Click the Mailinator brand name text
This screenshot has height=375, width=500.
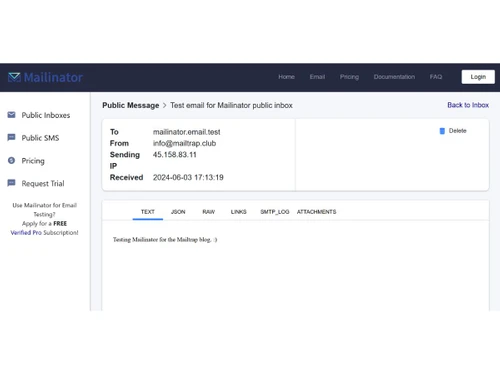53,77
